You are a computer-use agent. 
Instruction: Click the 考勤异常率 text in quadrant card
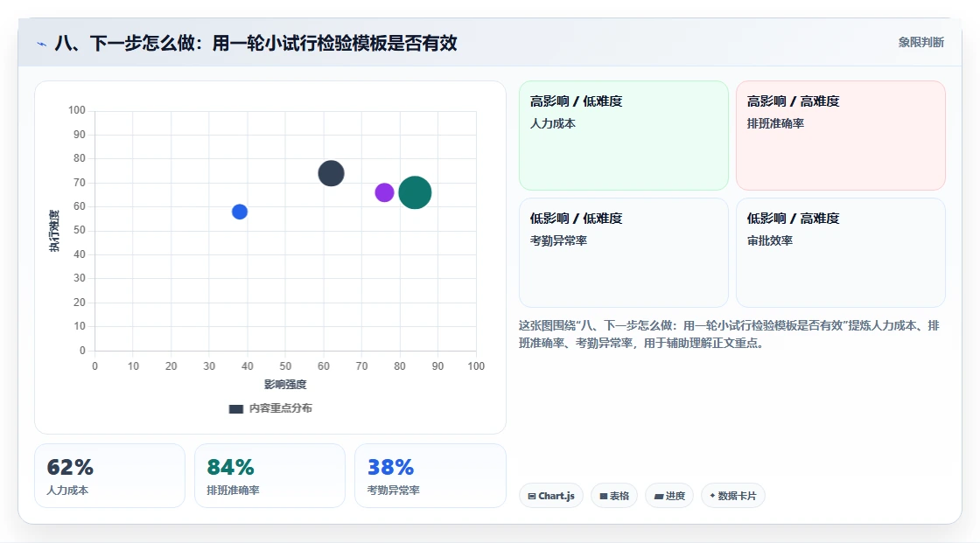[x=558, y=240]
